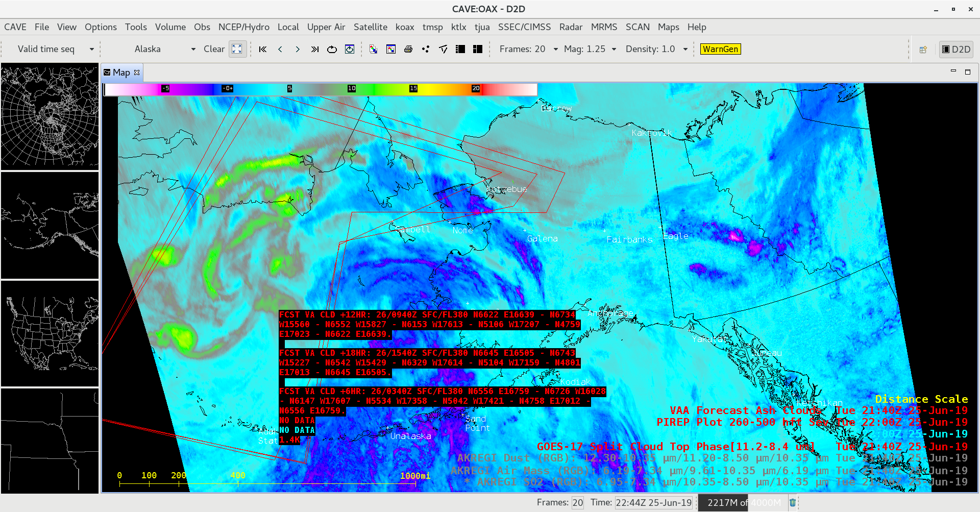This screenshot has width=980, height=512.
Task: Jump to the first frame
Action: click(263, 49)
